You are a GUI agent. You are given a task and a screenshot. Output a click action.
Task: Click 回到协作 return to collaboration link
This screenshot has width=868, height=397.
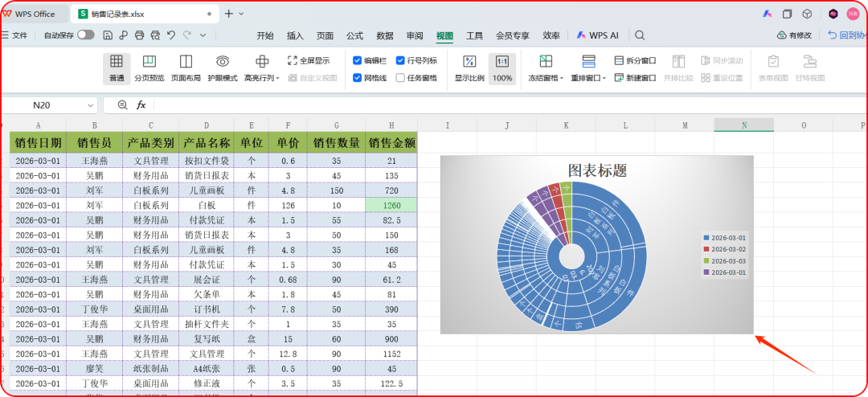point(848,35)
